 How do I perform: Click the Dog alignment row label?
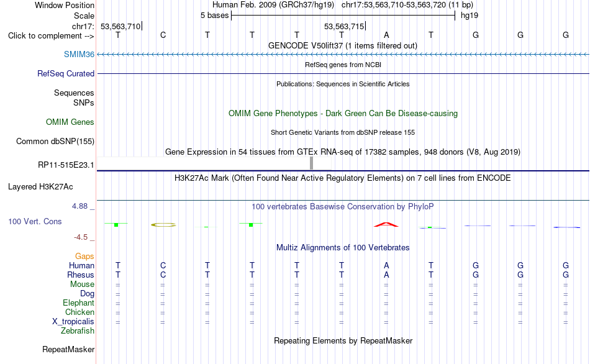(87, 294)
